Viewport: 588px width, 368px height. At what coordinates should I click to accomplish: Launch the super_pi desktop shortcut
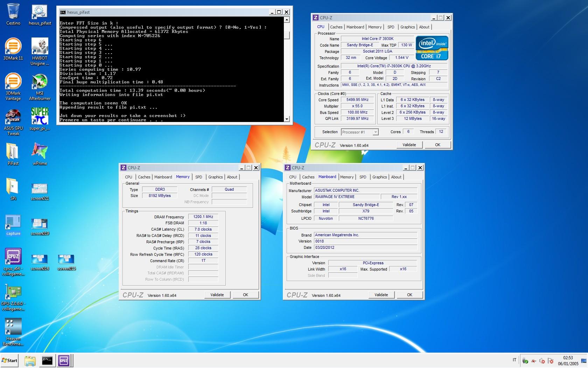point(40,119)
